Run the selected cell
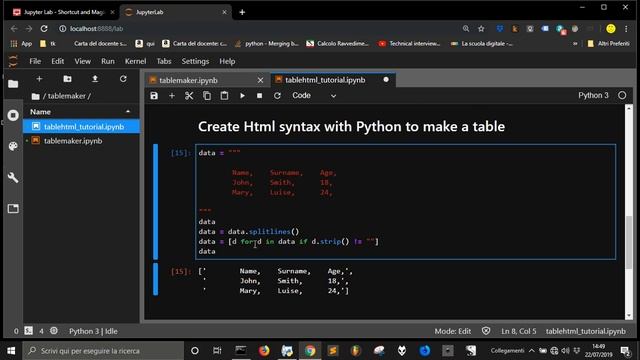Viewport: 640px width, 360px height. point(242,96)
